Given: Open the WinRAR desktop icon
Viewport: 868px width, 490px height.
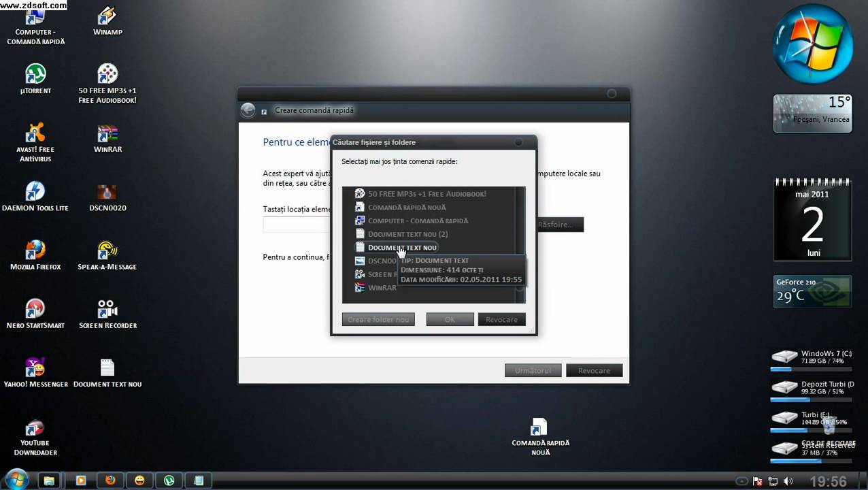Looking at the screenshot, I should click(107, 137).
